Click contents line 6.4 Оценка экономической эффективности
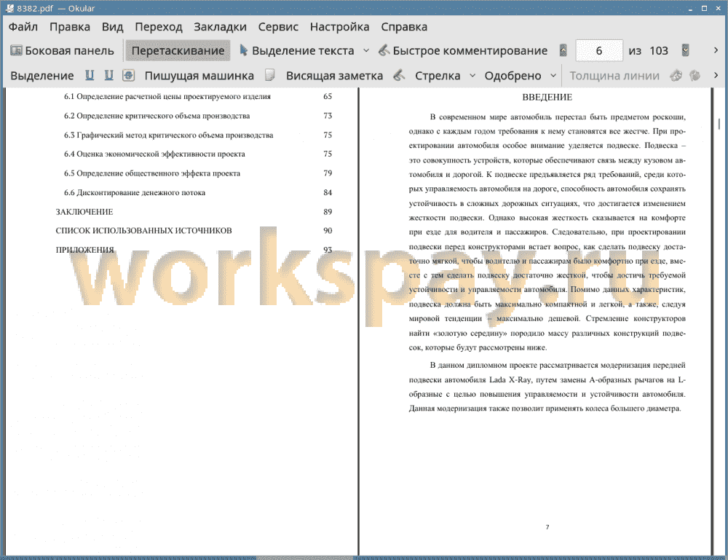The height and width of the screenshot is (560, 728). (x=154, y=154)
